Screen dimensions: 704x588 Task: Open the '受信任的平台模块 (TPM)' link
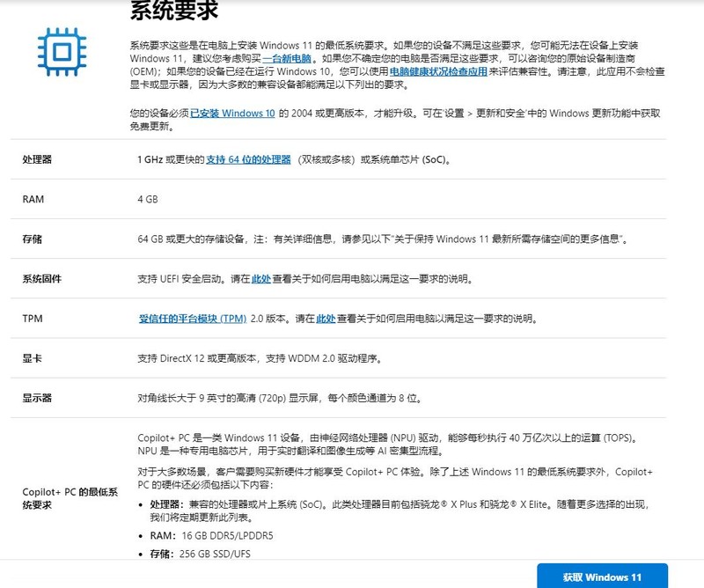193,319
